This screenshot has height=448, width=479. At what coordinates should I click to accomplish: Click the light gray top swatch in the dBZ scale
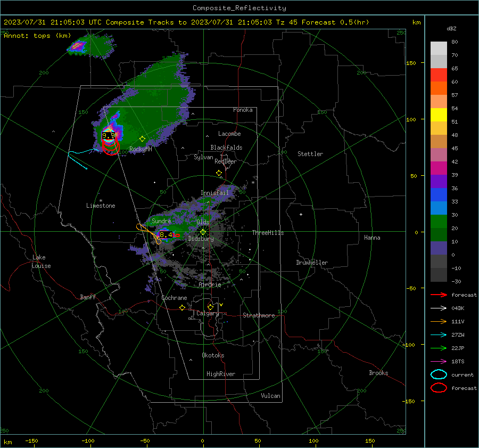[x=439, y=48]
